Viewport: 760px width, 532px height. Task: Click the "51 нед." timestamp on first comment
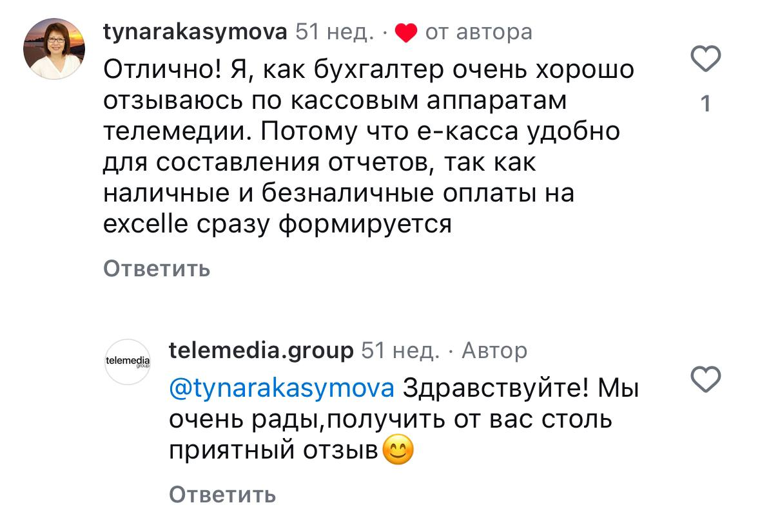click(334, 32)
